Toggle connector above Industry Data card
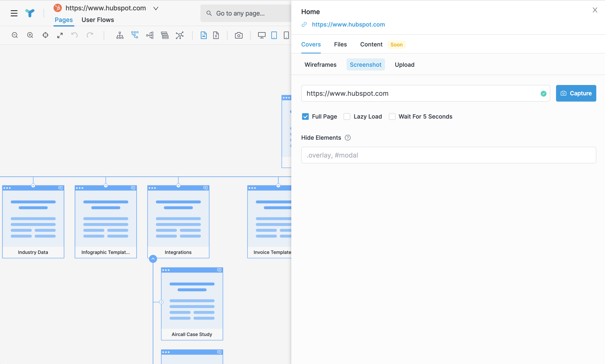Viewport: 605px width, 364px height. (33, 186)
